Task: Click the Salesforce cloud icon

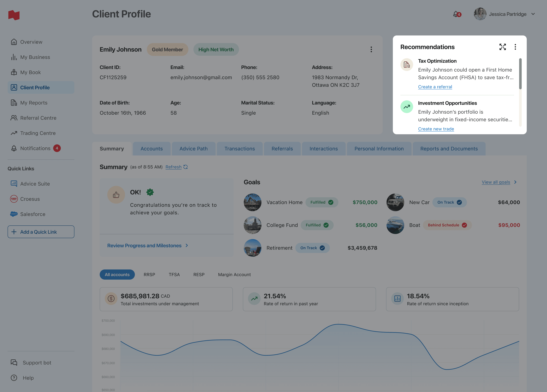Action: [14, 214]
